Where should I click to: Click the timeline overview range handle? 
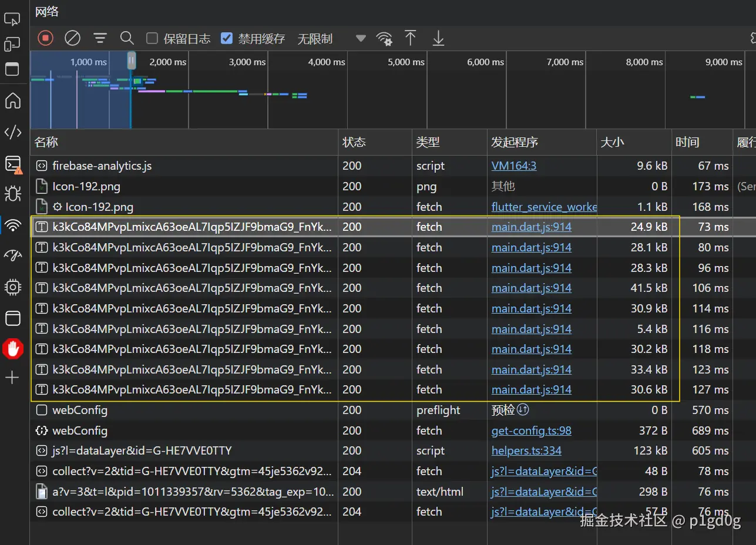click(132, 60)
